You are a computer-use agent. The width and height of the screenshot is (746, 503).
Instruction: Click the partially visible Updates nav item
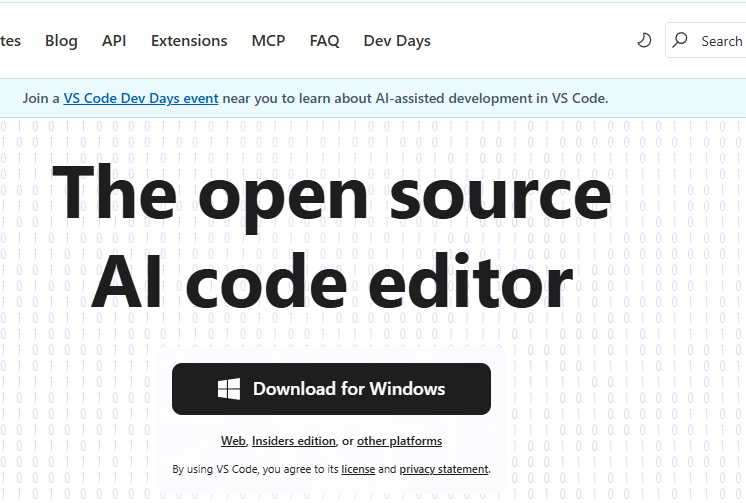pyautogui.click(x=10, y=41)
